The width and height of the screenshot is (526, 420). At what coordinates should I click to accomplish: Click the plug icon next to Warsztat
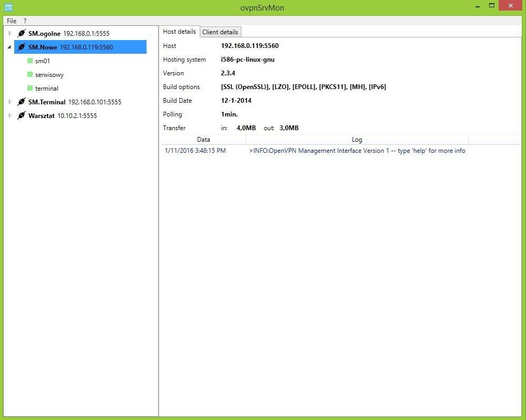point(22,115)
